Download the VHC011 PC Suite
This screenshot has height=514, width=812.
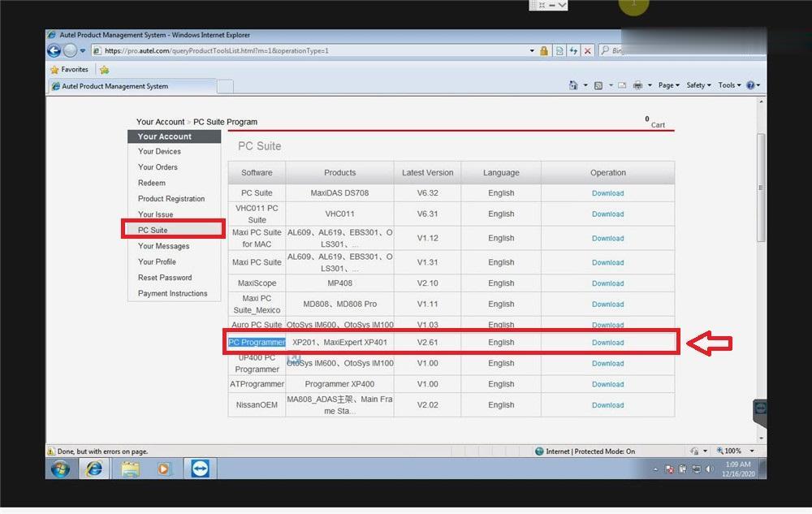coord(608,214)
